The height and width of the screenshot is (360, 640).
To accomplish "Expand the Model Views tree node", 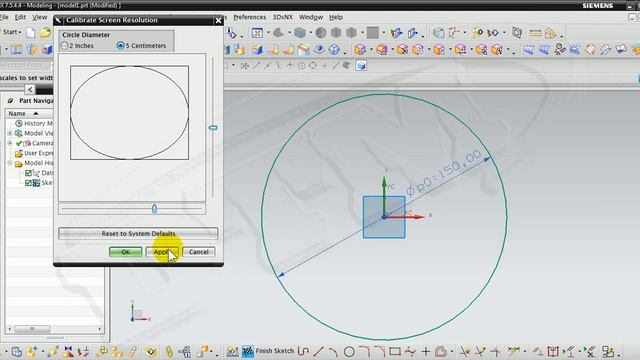I will pyautogui.click(x=10, y=133).
